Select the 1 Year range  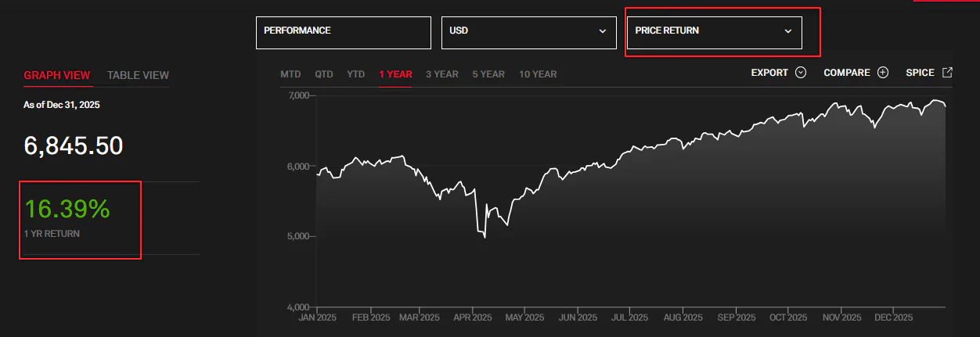tap(395, 74)
